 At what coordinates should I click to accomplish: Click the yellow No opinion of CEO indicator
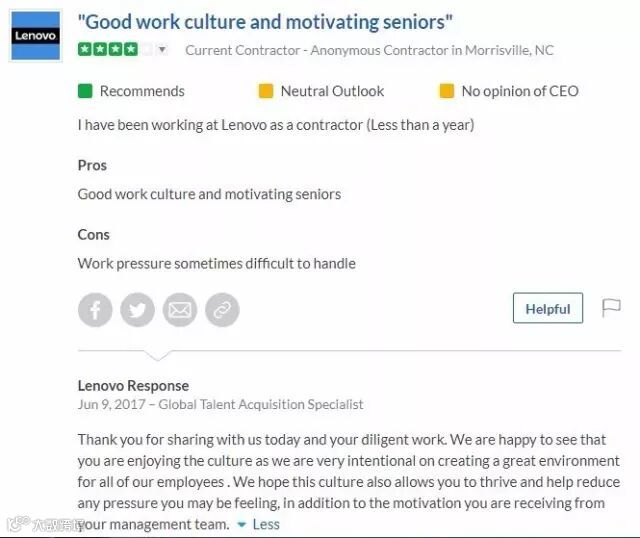point(447,91)
